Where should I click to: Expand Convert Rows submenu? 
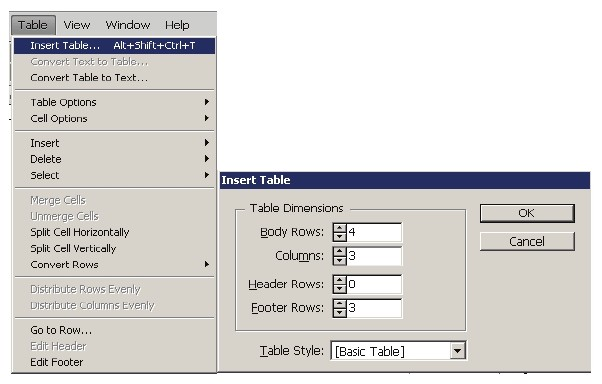click(114, 265)
